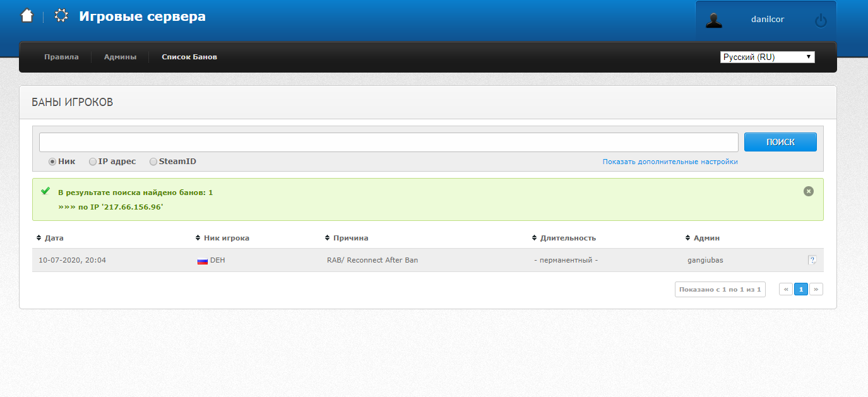Click Показать дополнительные настройки link
This screenshot has height=397, width=868.
point(670,162)
